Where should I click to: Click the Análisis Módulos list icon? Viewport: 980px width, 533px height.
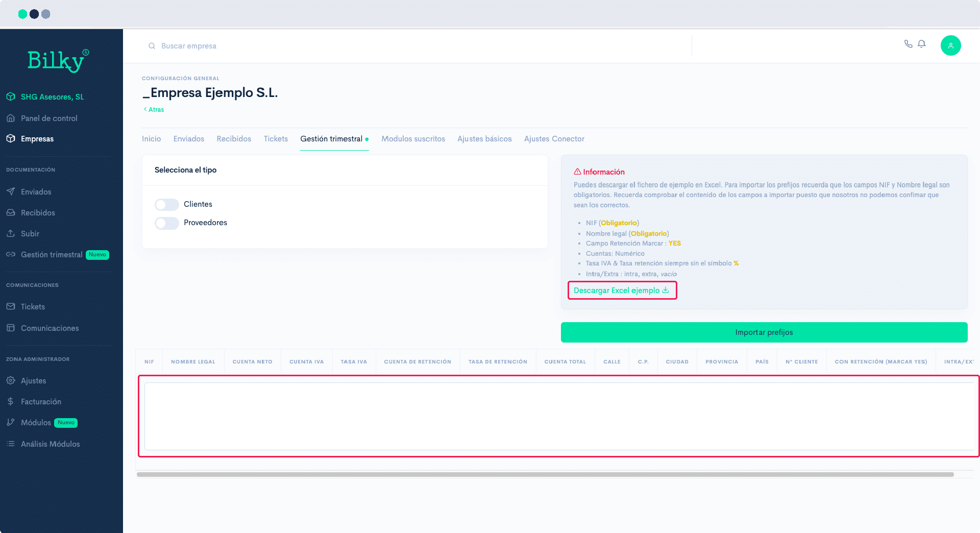[x=11, y=444]
